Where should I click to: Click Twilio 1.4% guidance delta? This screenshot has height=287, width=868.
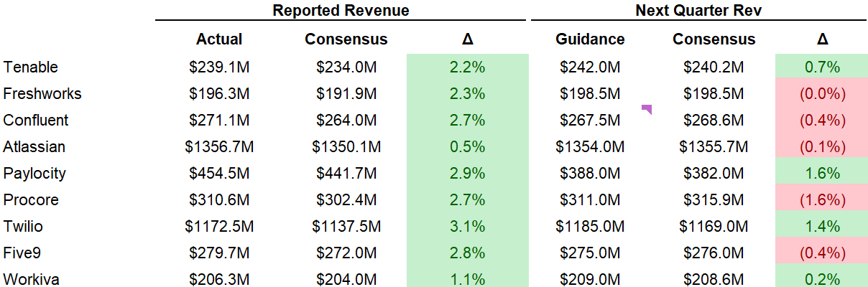(x=822, y=227)
